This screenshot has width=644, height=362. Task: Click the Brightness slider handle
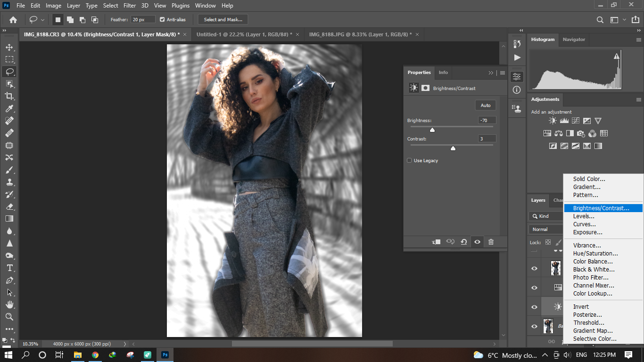pos(432,130)
